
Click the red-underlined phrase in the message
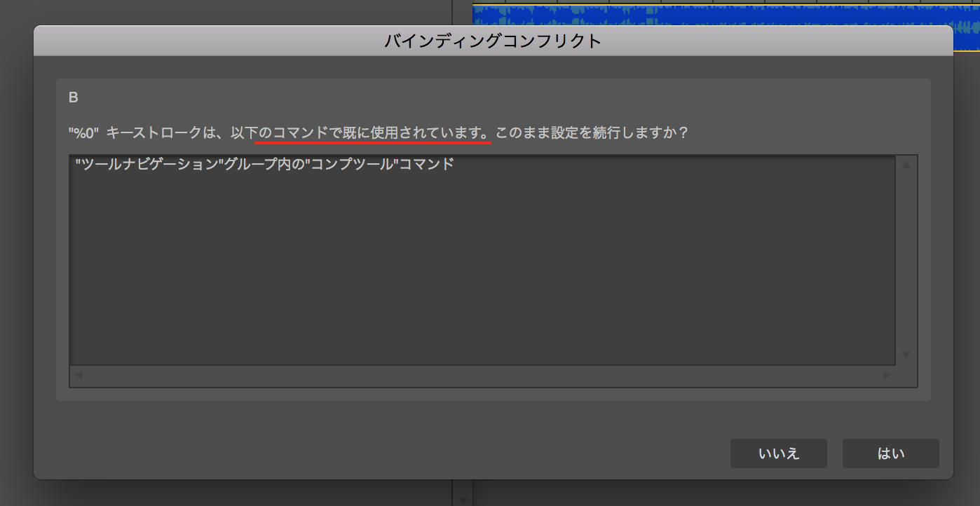point(373,132)
